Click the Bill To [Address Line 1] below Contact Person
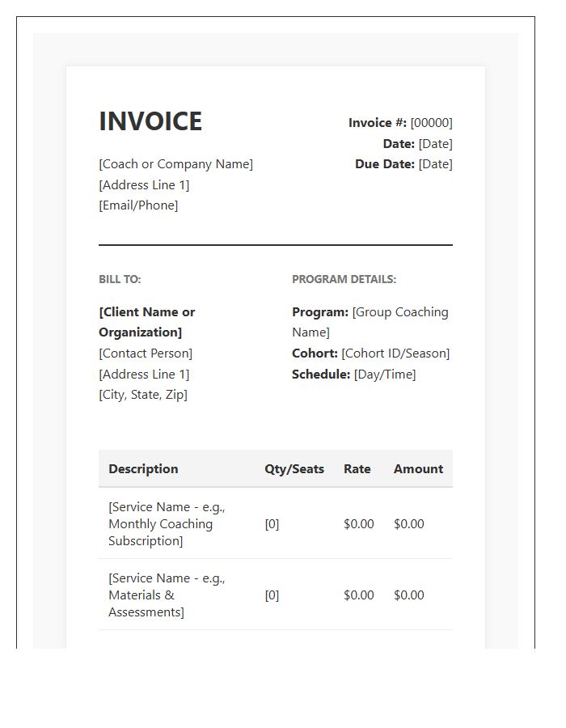The width and height of the screenshot is (566, 728). pyautogui.click(x=144, y=375)
